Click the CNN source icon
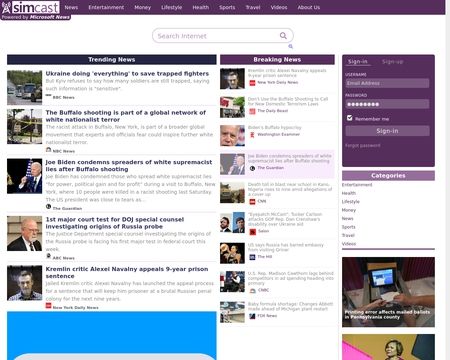 pos(252,201)
